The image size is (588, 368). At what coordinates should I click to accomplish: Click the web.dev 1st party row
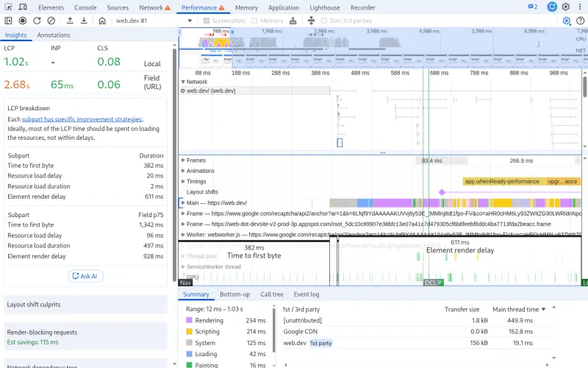click(416, 343)
